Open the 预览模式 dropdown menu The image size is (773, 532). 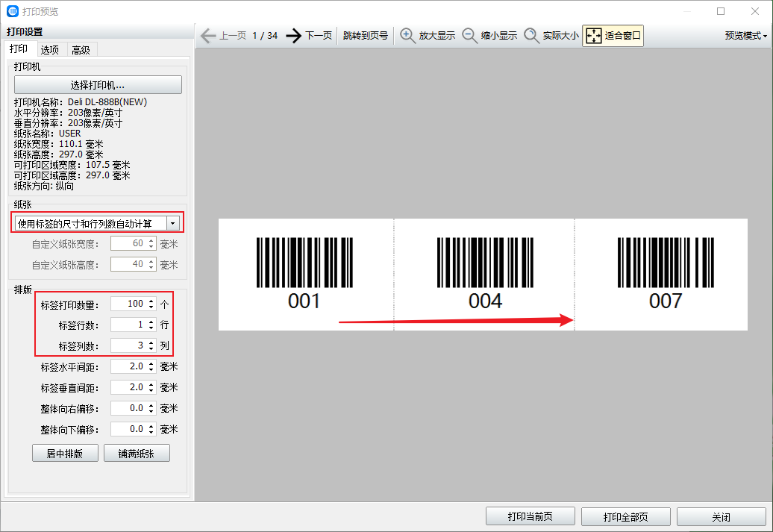click(745, 36)
